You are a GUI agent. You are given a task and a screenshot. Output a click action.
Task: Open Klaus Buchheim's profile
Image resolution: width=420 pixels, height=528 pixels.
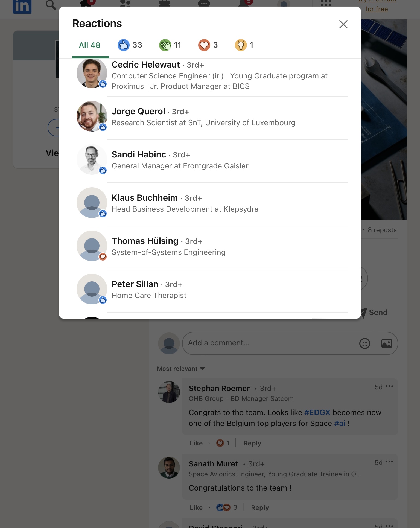(145, 198)
